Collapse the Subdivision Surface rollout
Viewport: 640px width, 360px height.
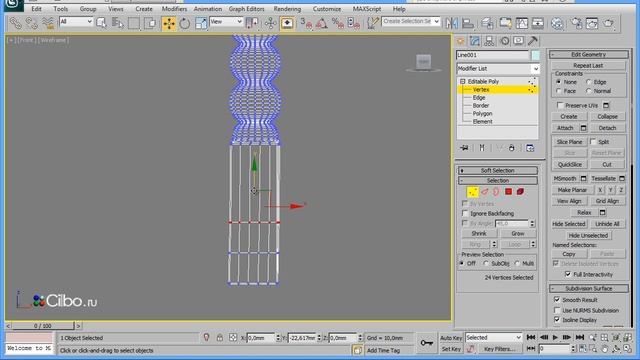pos(588,289)
